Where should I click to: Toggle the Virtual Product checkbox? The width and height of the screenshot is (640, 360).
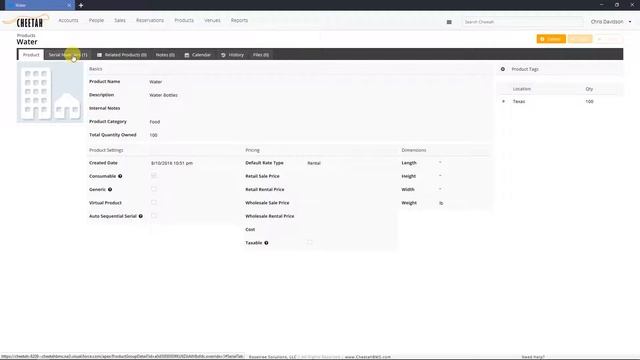pyautogui.click(x=154, y=202)
